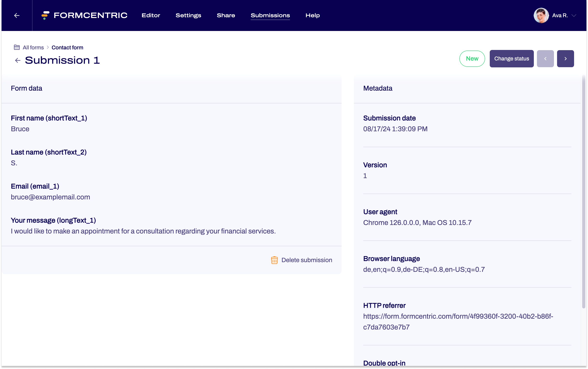This screenshot has height=369, width=588.
Task: Click the back arrow in the dark header bar
Action: (x=17, y=15)
